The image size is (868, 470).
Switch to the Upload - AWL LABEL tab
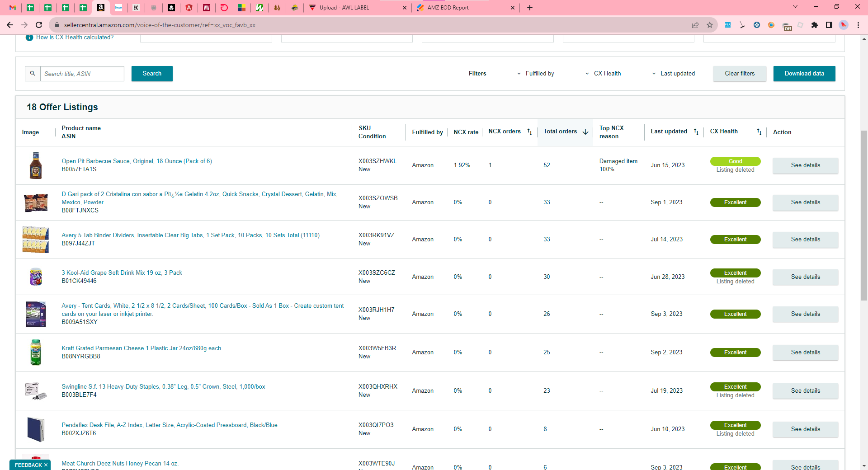pyautogui.click(x=357, y=8)
